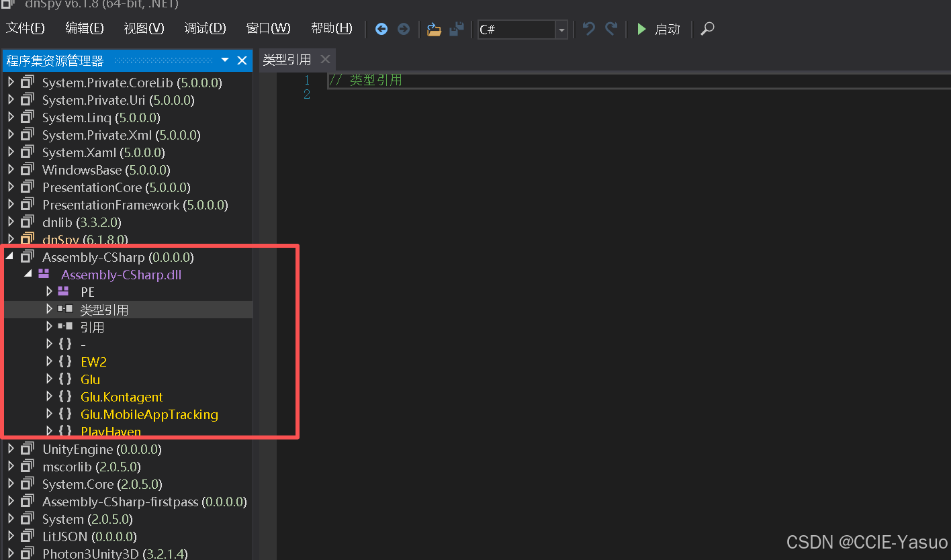Redo with the curved right arrow
The height and width of the screenshot is (560, 951).
(611, 29)
